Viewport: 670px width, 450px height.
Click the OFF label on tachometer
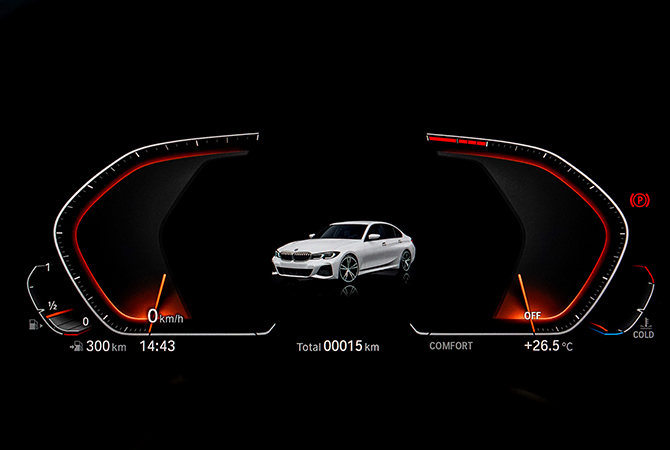[532, 316]
